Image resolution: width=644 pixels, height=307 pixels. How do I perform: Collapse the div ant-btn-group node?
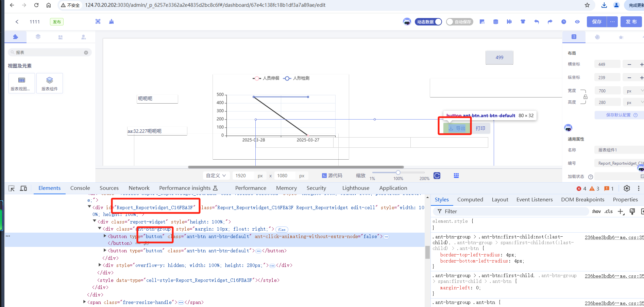[x=100, y=229]
